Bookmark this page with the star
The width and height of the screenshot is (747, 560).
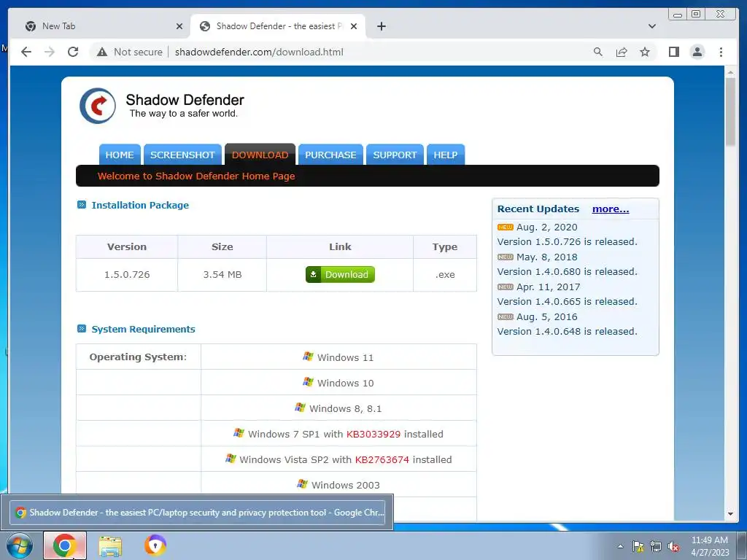point(645,52)
